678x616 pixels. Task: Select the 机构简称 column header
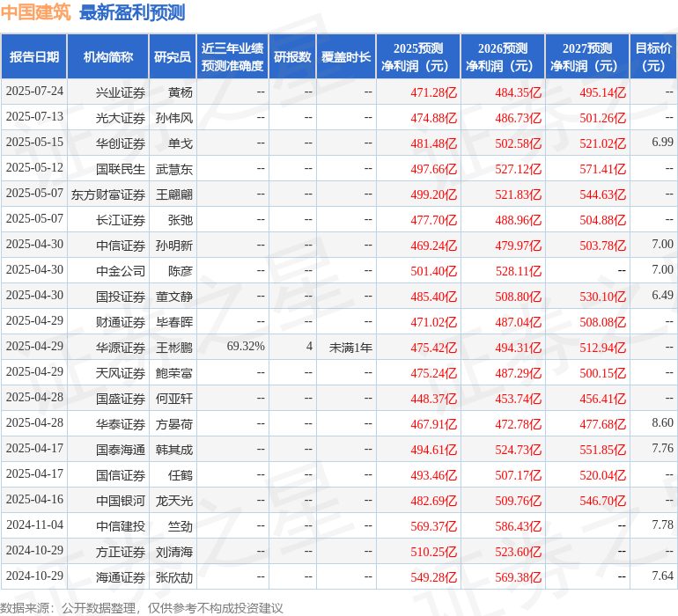[108, 56]
